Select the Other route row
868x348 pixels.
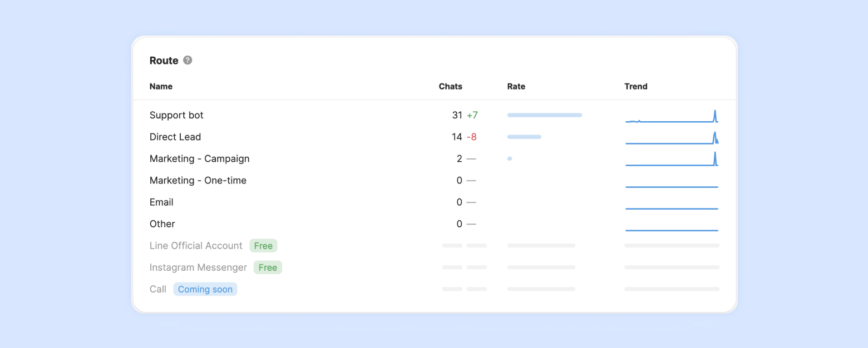pyautogui.click(x=162, y=223)
